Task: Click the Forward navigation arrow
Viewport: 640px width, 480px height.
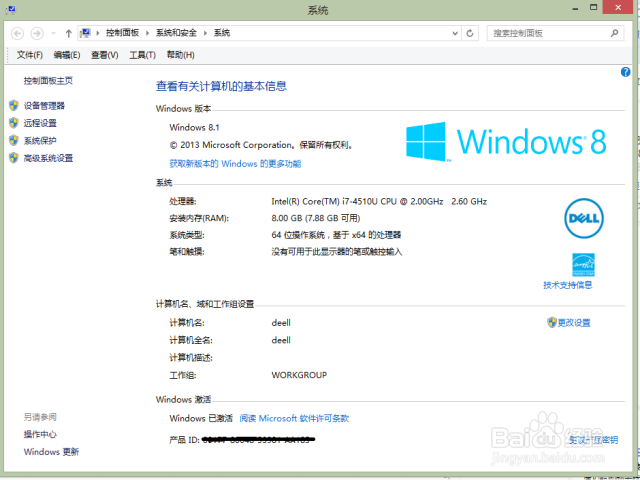Action: (37, 33)
